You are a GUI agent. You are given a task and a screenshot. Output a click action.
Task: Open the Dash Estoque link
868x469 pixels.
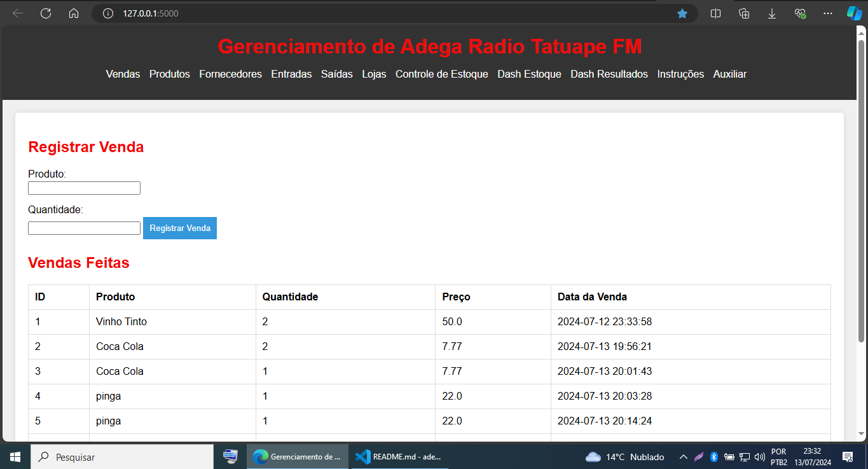click(x=529, y=74)
